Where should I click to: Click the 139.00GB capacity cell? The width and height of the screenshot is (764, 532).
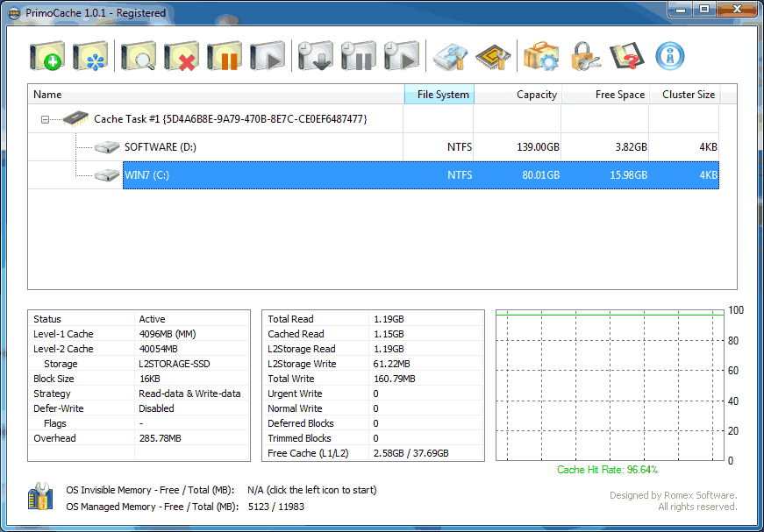(x=538, y=147)
